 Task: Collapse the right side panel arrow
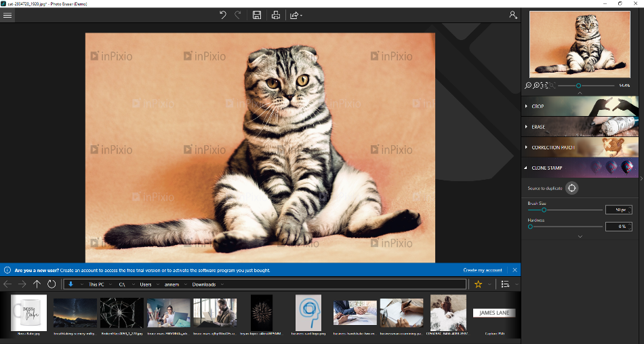[641, 178]
